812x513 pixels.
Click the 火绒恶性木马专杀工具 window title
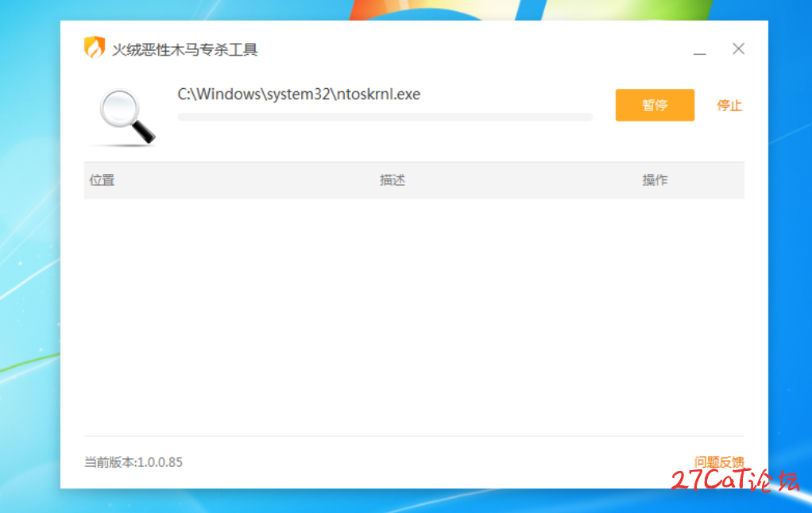click(x=185, y=50)
